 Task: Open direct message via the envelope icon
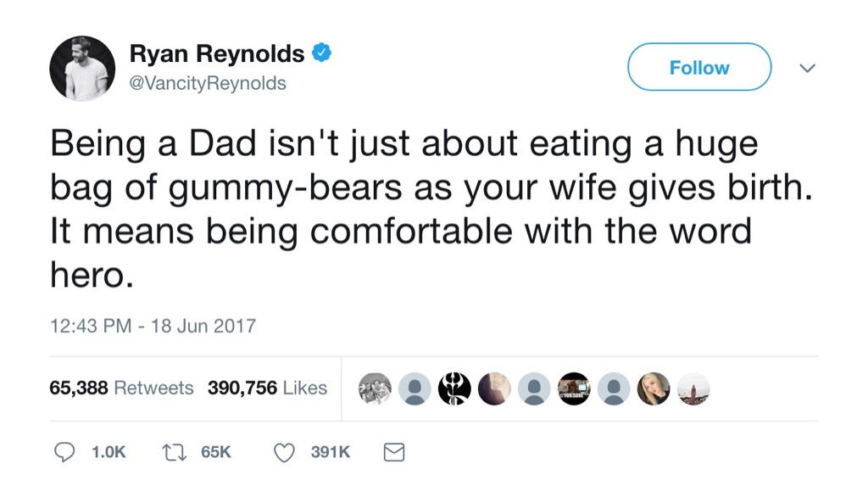[x=393, y=452]
